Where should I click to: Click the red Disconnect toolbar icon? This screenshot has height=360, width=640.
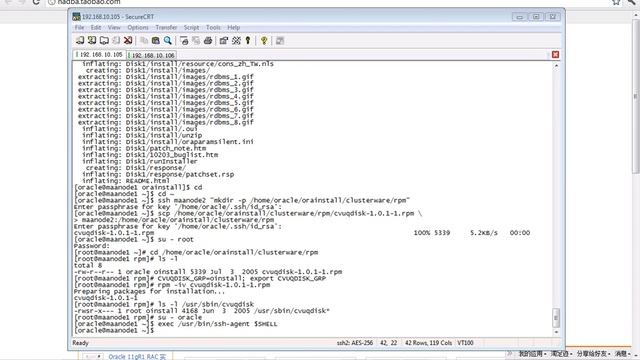[x=128, y=40]
